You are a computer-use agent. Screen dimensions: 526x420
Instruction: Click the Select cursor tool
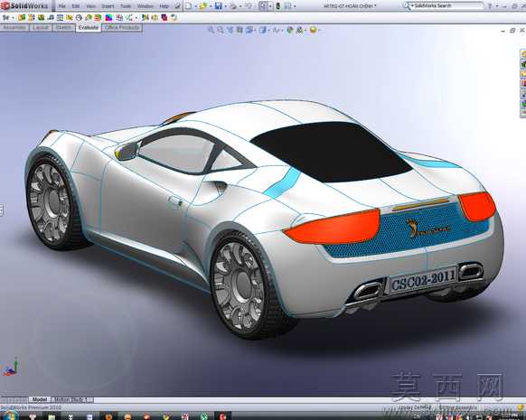click(264, 5)
